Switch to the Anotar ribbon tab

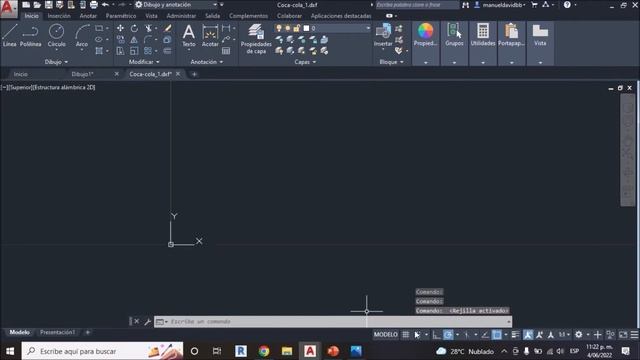tap(88, 16)
